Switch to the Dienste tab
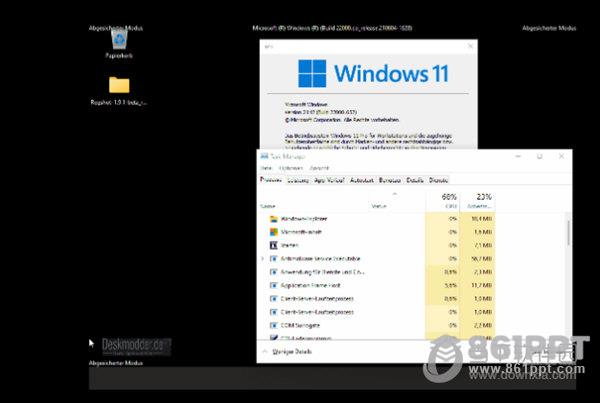600x403 pixels. click(x=438, y=180)
